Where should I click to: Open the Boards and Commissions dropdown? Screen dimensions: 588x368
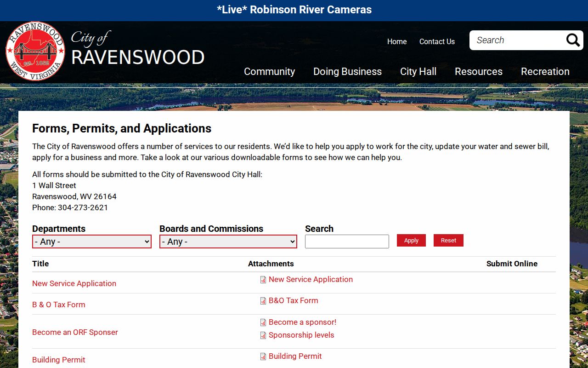pyautogui.click(x=228, y=241)
